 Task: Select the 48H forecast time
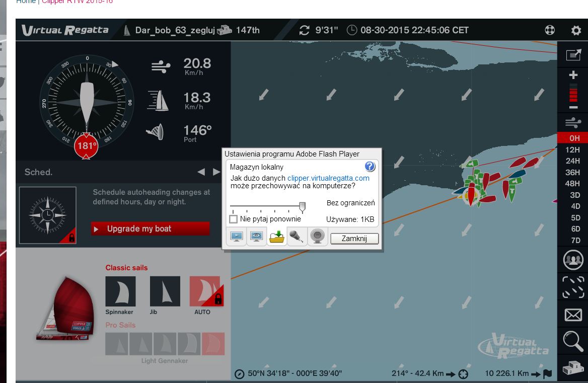pos(572,183)
